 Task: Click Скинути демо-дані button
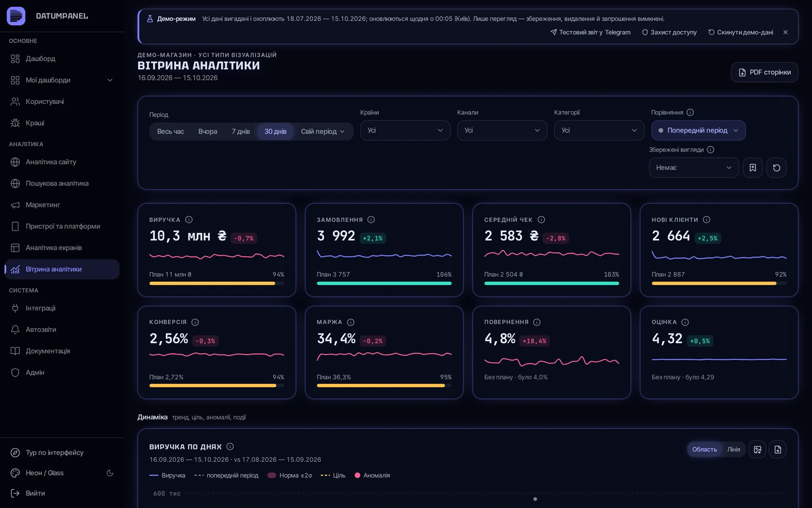(x=741, y=32)
